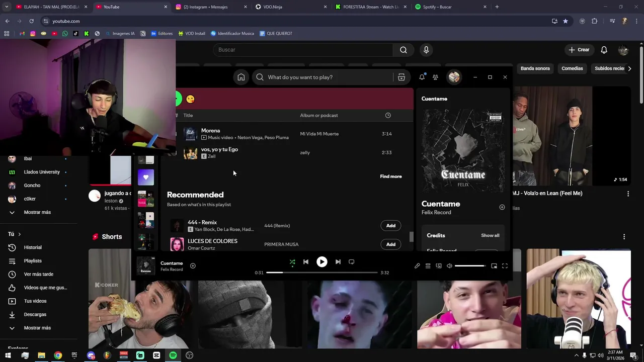Click Show all next to Credits

click(x=490, y=235)
